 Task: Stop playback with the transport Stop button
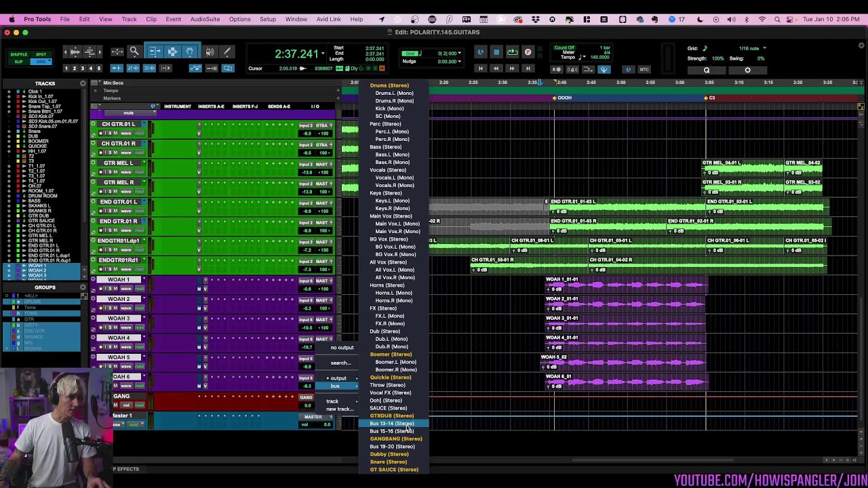click(496, 52)
